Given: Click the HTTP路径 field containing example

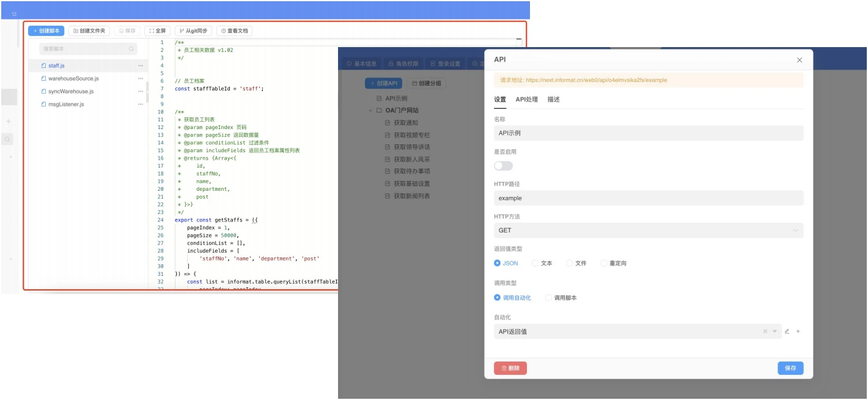Looking at the screenshot, I should 649,198.
